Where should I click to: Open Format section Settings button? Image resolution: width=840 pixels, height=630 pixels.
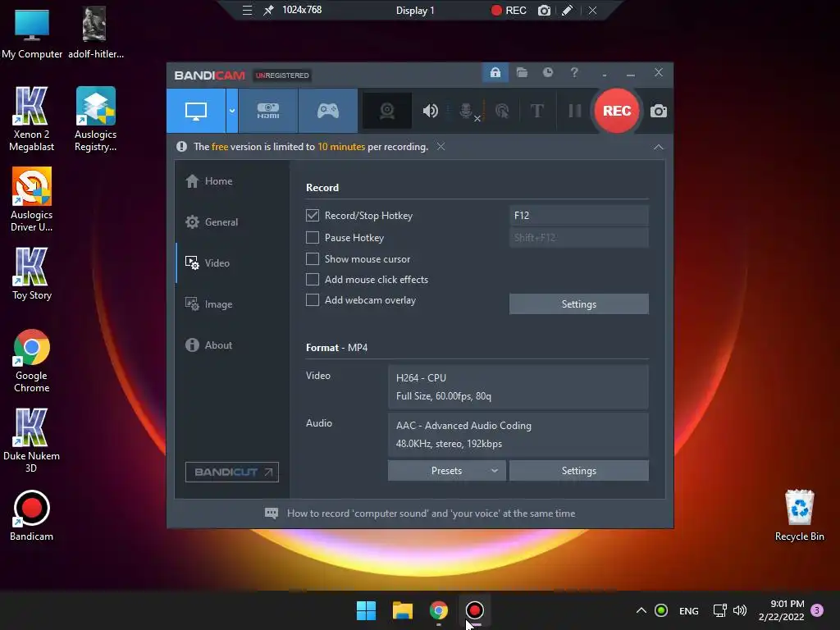click(578, 470)
